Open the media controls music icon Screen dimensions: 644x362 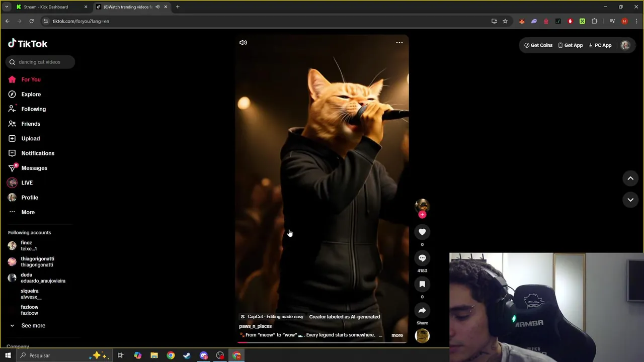[612, 21]
